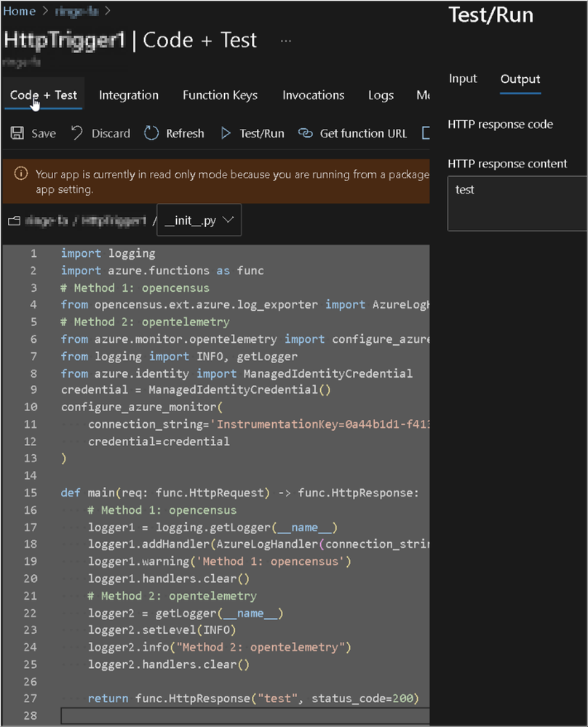
Task: Switch to the Integration tab
Action: tap(129, 95)
